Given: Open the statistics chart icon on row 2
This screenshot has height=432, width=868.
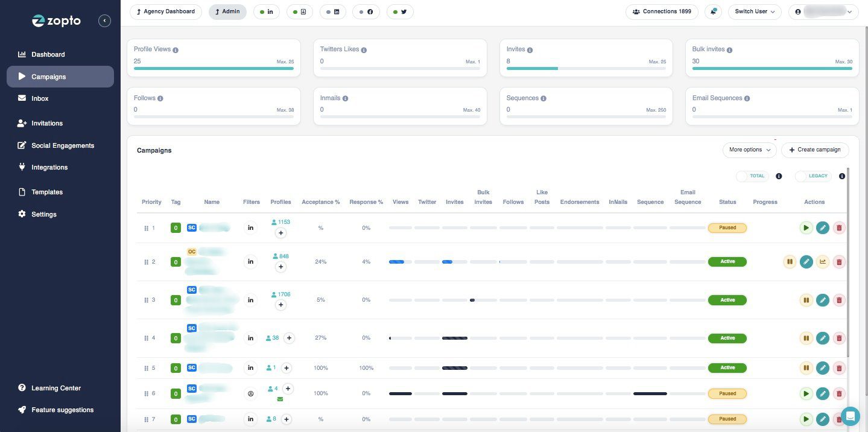Looking at the screenshot, I should click(x=823, y=261).
